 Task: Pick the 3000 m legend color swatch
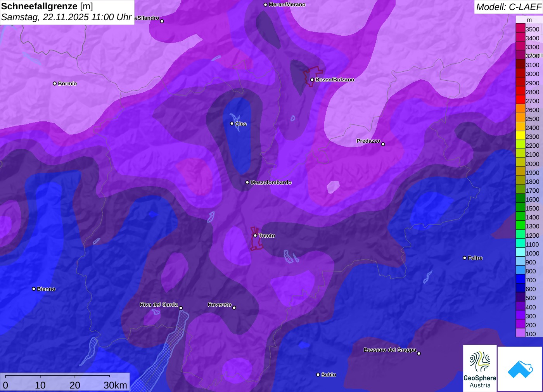pyautogui.click(x=521, y=73)
